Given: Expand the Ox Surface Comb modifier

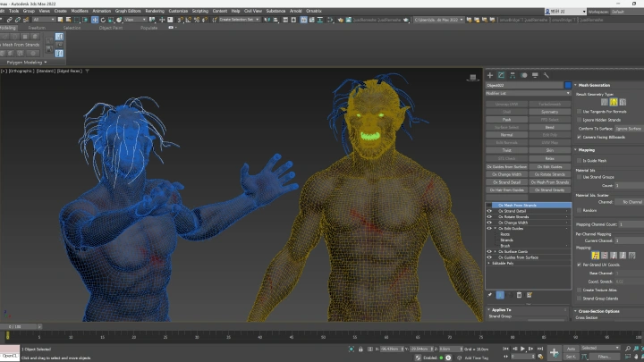Looking at the screenshot, I should (x=495, y=251).
